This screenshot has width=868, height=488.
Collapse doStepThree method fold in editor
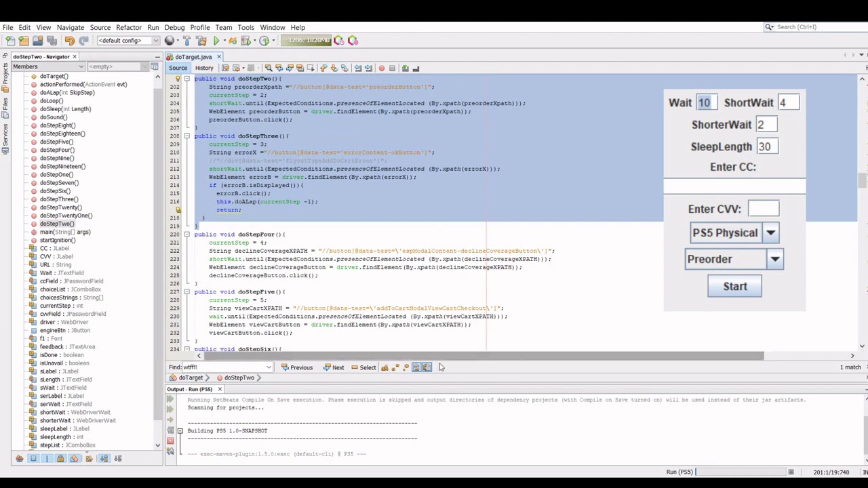tap(186, 136)
